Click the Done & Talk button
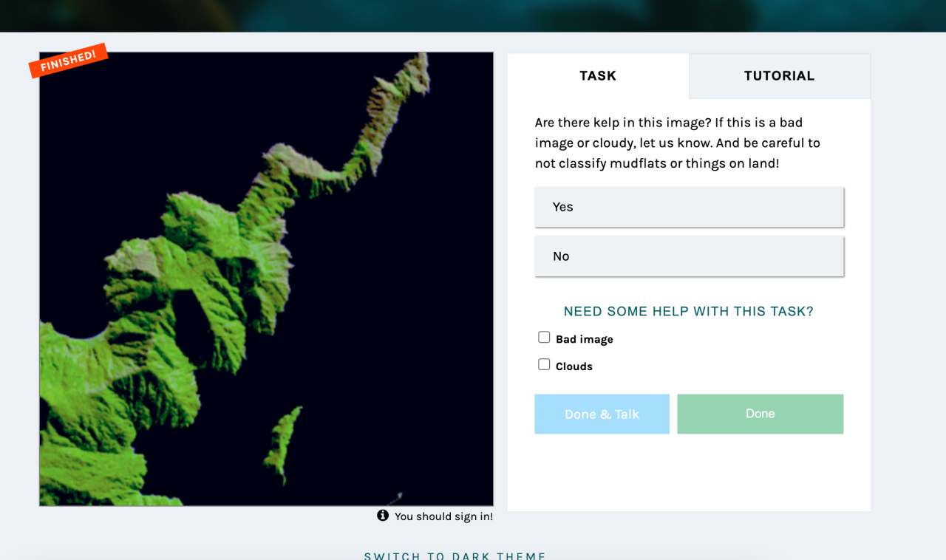 tap(602, 414)
